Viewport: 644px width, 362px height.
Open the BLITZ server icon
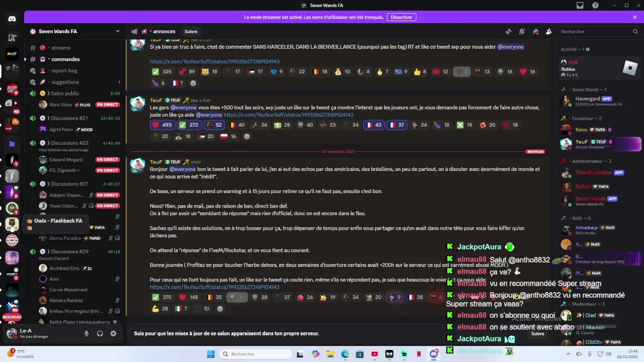tap(12, 53)
